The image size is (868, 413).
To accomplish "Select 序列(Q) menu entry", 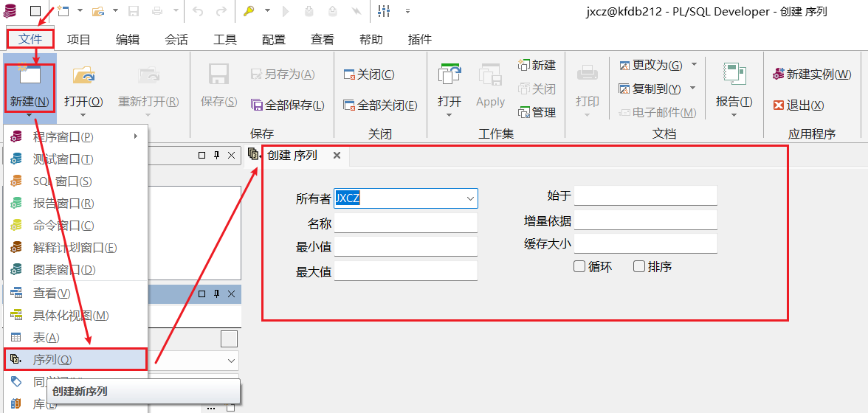I will tap(75, 359).
